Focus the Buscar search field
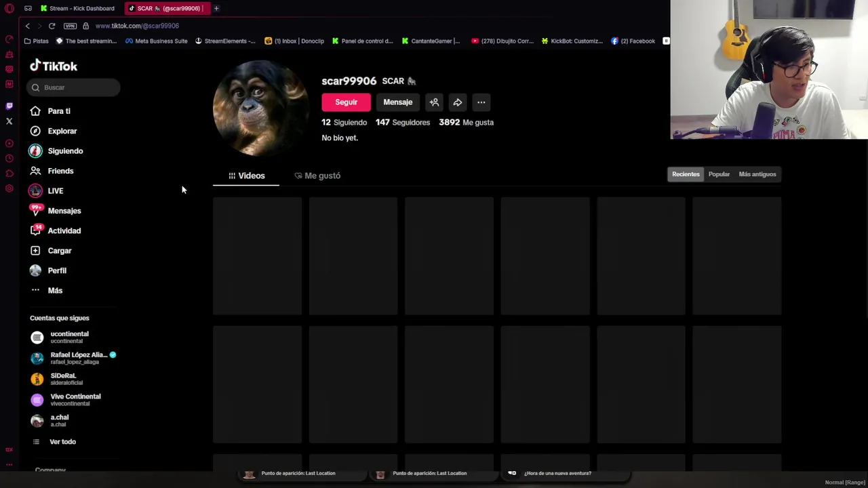The image size is (868, 488). [x=73, y=87]
